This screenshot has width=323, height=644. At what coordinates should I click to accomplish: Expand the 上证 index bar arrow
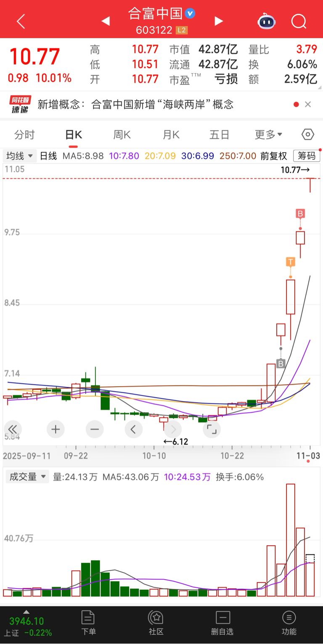26,612
